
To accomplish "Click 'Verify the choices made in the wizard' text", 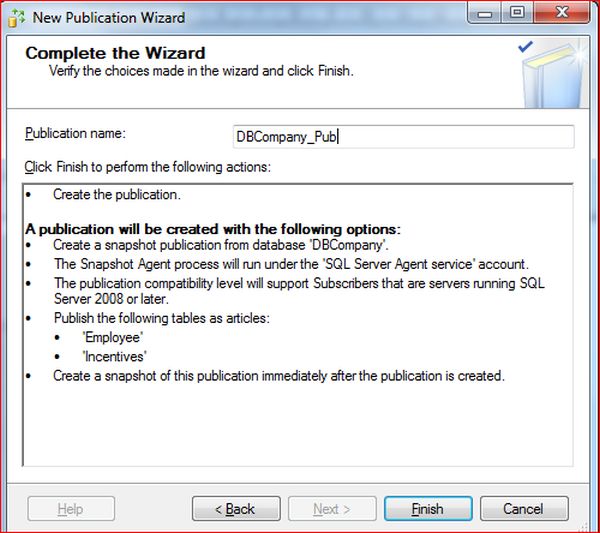I will [201, 71].
